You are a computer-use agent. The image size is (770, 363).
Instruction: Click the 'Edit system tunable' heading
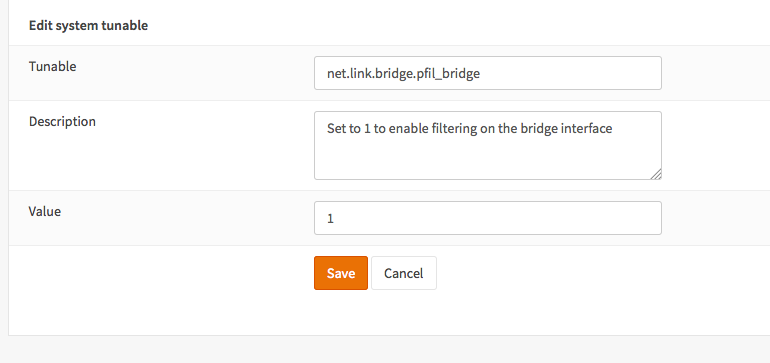click(88, 26)
